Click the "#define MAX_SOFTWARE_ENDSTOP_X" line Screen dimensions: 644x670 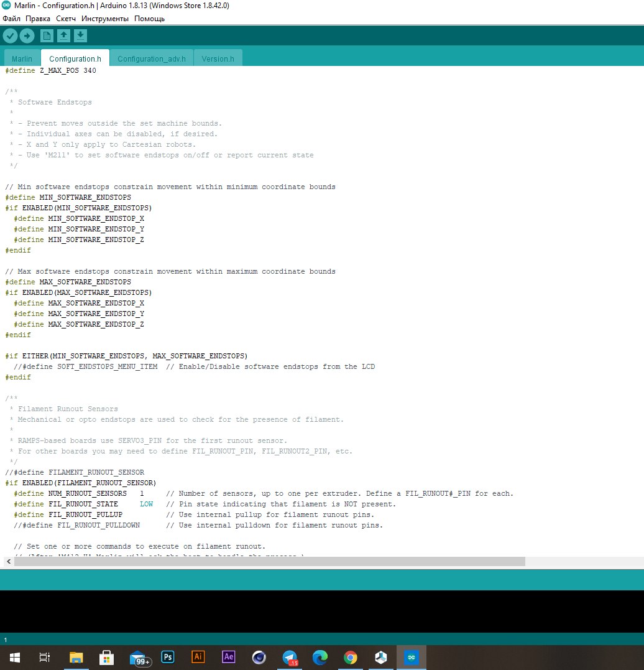click(78, 303)
